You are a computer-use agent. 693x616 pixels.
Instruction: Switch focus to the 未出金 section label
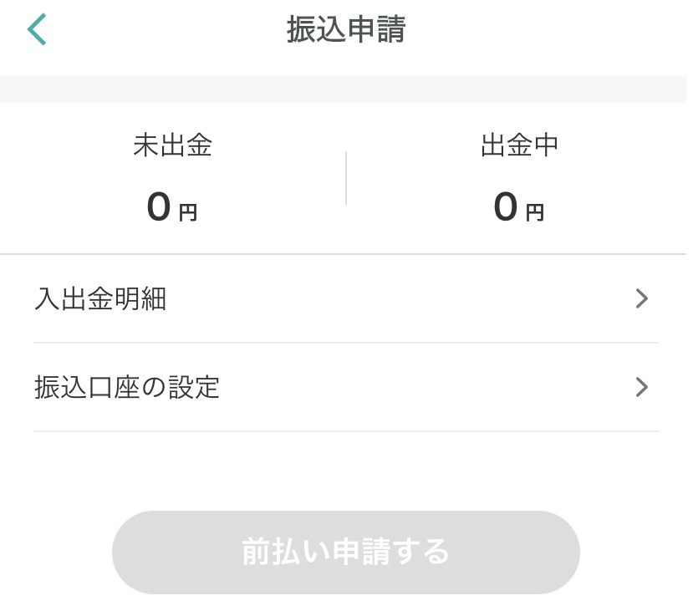point(172,145)
